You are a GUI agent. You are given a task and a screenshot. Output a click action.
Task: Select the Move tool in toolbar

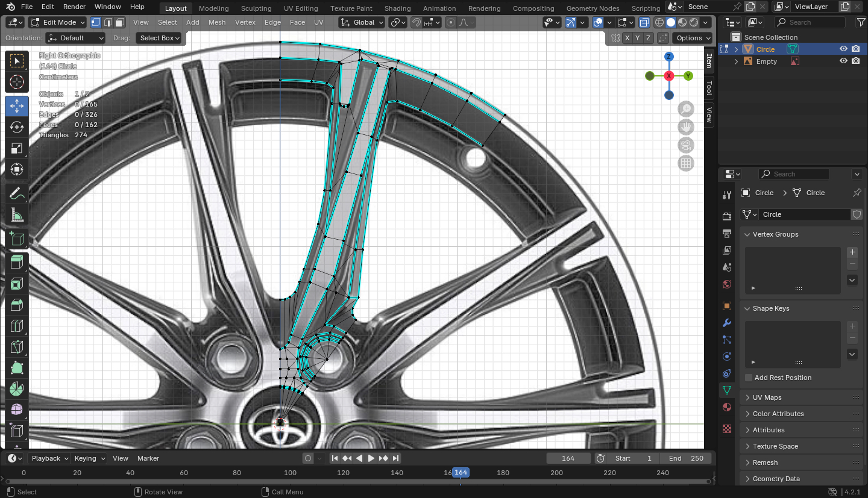17,106
